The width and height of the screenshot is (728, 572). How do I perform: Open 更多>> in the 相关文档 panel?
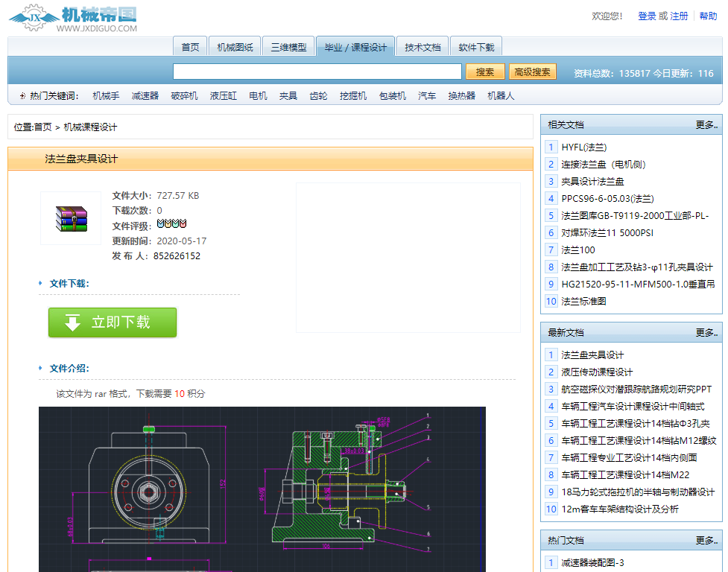[x=708, y=124]
